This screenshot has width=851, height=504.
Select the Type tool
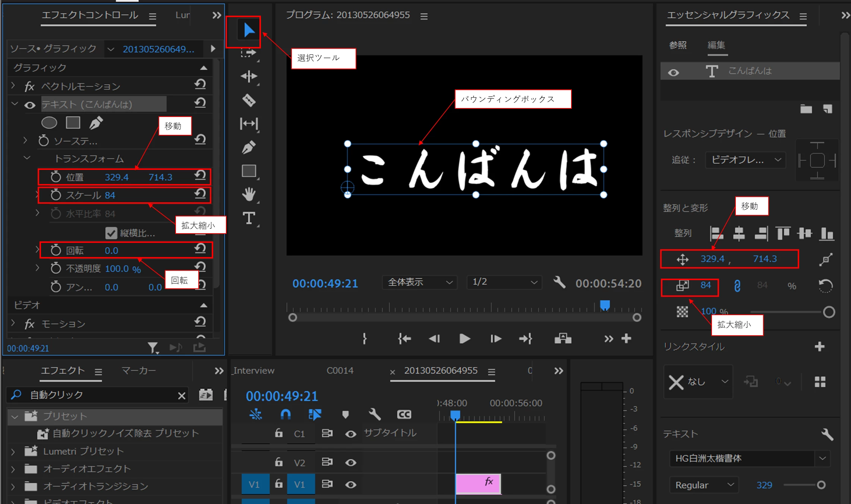point(249,218)
